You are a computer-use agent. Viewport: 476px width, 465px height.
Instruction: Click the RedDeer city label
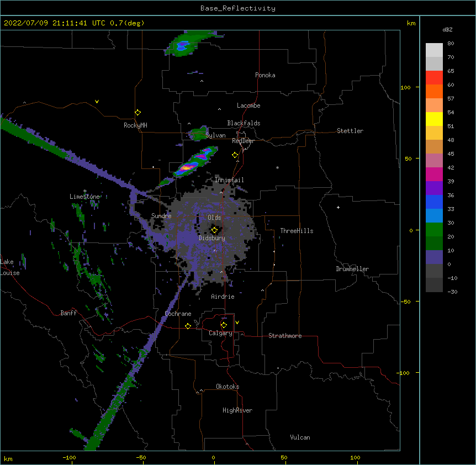(243, 141)
